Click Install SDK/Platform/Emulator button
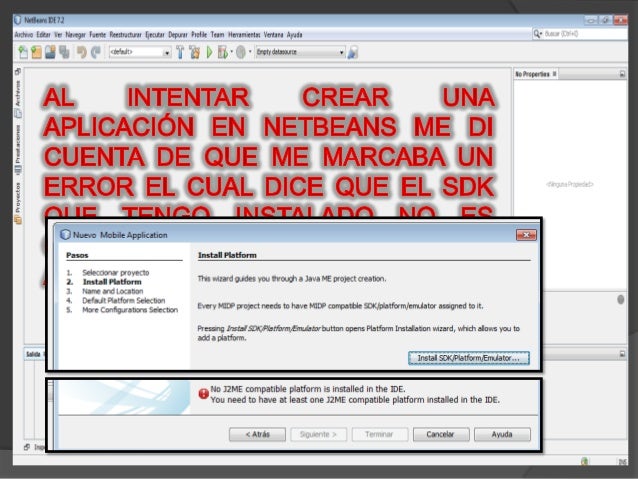 tap(469, 358)
